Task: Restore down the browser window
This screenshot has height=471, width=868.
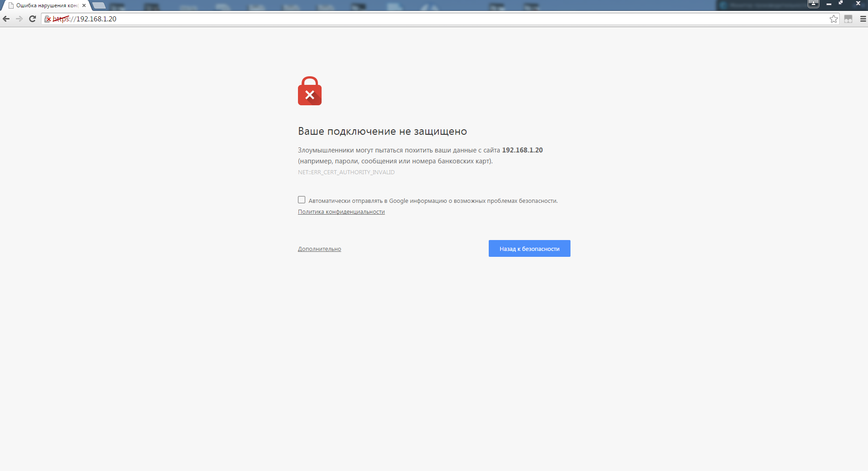Action: click(841, 3)
